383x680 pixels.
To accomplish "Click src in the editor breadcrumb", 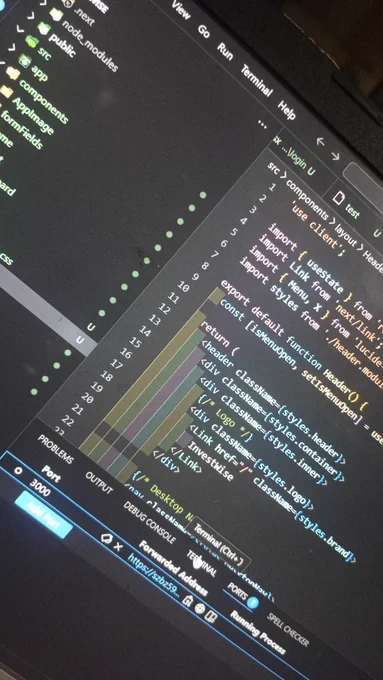I will (x=274, y=169).
